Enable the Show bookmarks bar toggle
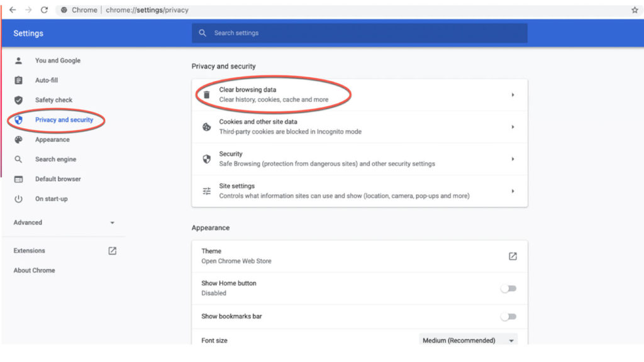This screenshot has width=644, height=362. 508,317
